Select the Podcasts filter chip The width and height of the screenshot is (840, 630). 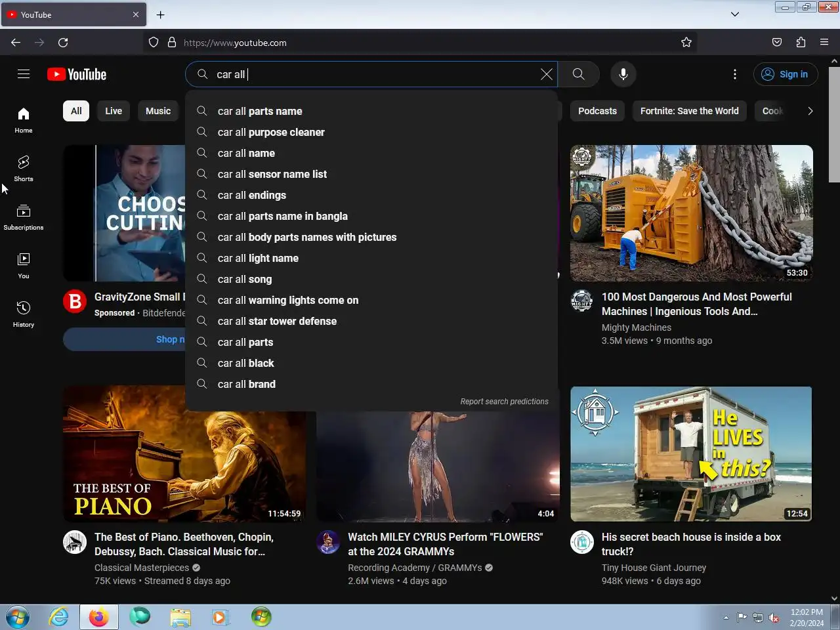point(597,111)
